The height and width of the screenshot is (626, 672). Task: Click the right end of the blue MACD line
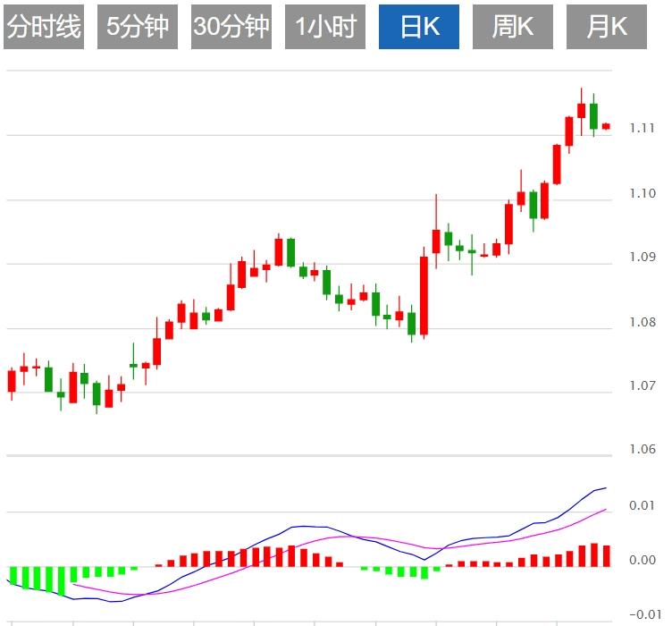point(605,488)
